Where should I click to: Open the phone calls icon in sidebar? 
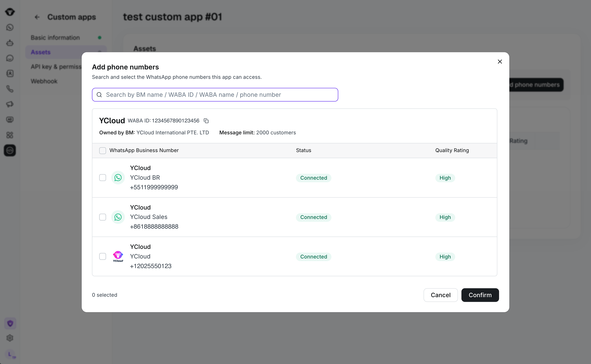[x=10, y=89]
